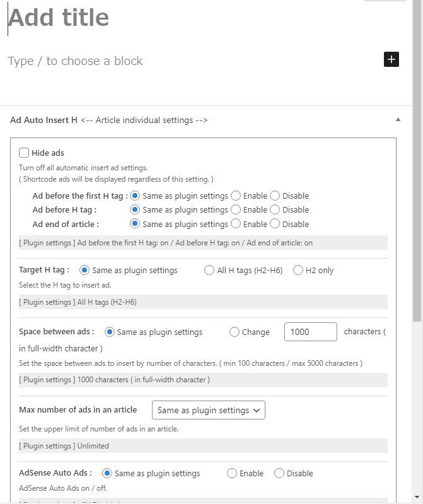Click the Plugin settings Unlimited info line
The width and height of the screenshot is (423, 504).
coord(203,446)
